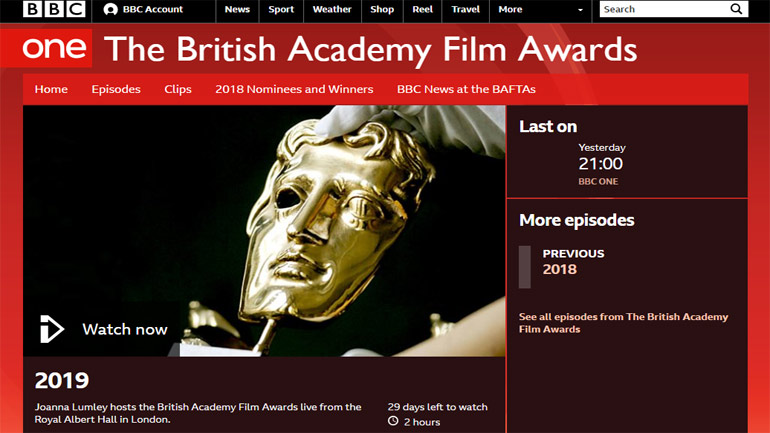Image resolution: width=770 pixels, height=433 pixels.
Task: Switch to the Clips tab
Action: [x=178, y=89]
